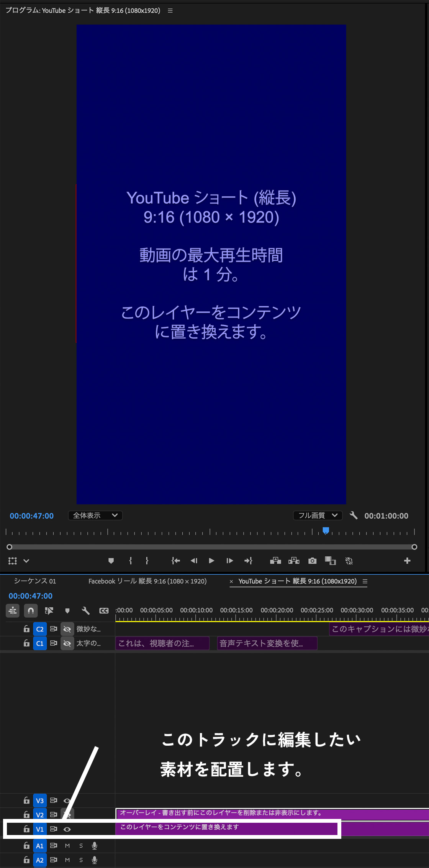This screenshot has height=868, width=429.
Task: Click the Lift button in program monitor
Action: tap(275, 561)
